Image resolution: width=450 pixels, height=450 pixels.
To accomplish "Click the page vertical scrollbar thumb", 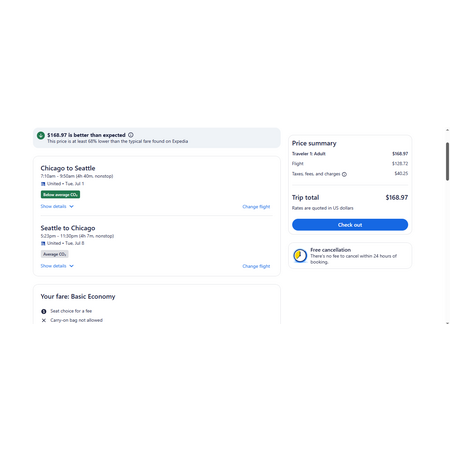I will coord(447,161).
